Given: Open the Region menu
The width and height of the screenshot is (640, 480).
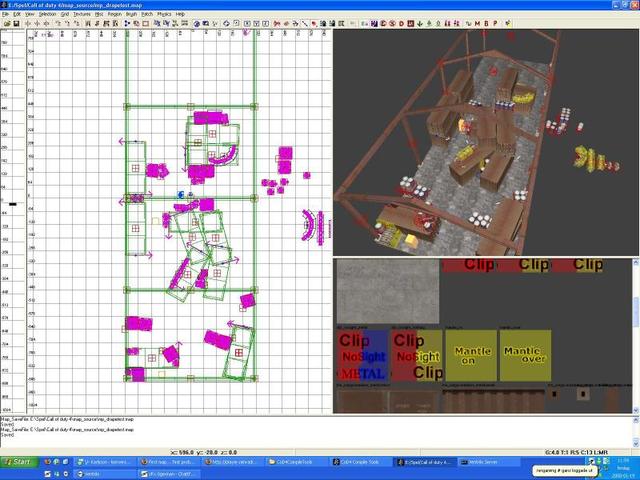Looking at the screenshot, I should [115, 14].
